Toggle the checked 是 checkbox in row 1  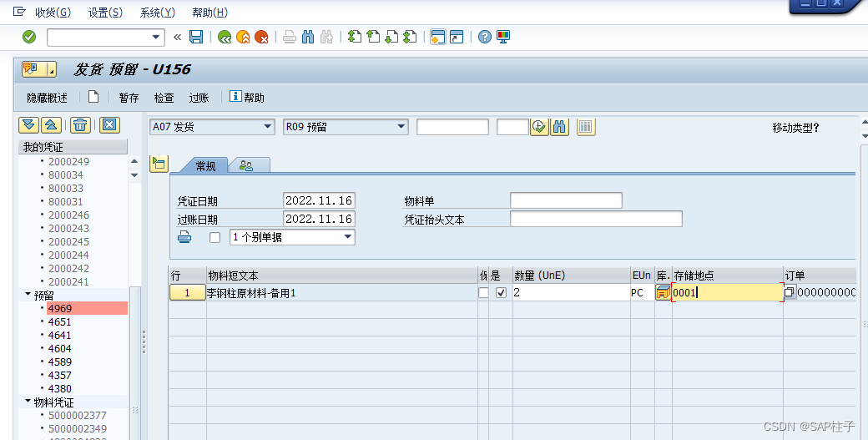[x=501, y=293]
